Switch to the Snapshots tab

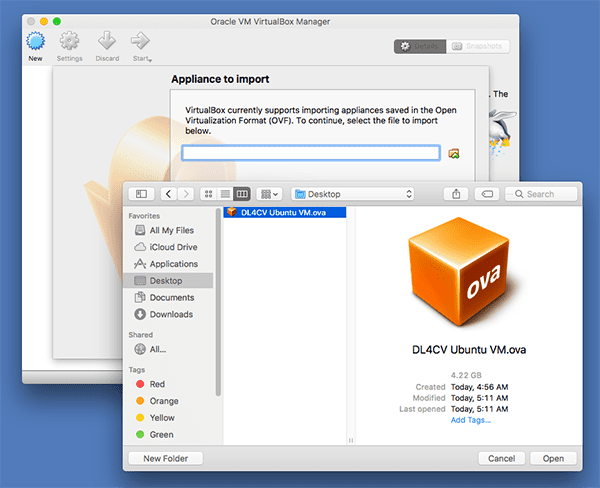[x=478, y=46]
